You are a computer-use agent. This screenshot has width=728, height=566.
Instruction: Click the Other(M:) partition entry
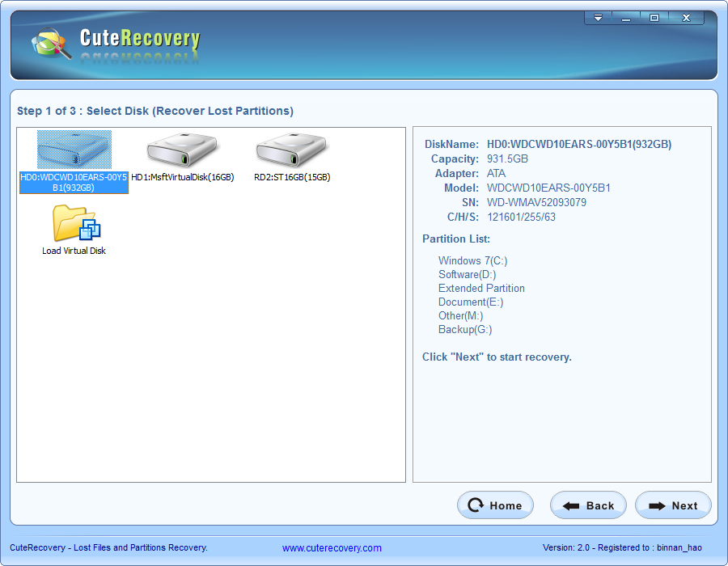tap(460, 316)
